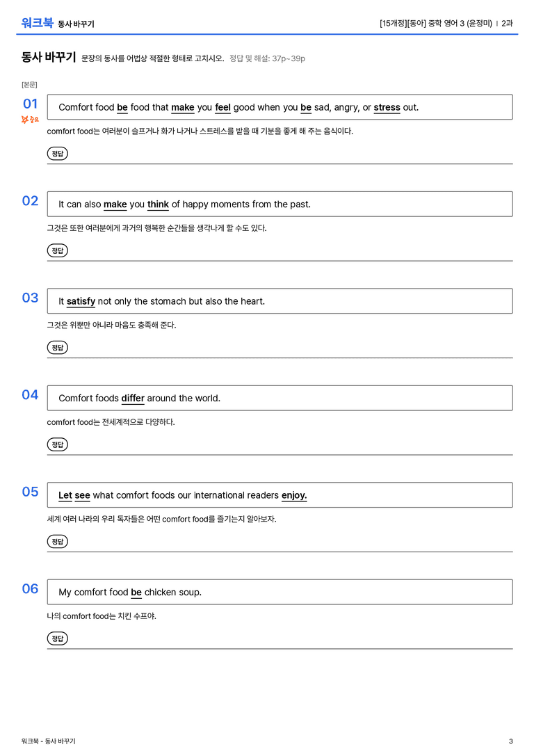
Task: Click the 정답 badge under question 02
Action: pyautogui.click(x=57, y=250)
